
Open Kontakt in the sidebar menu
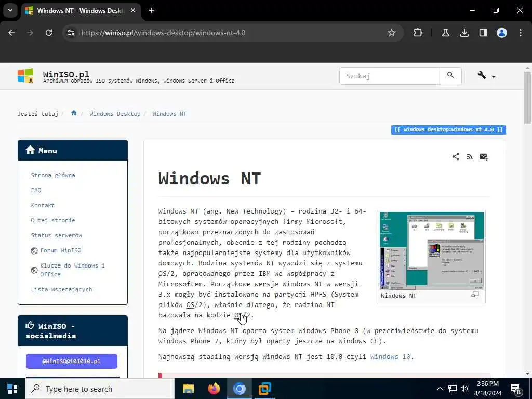[43, 205]
